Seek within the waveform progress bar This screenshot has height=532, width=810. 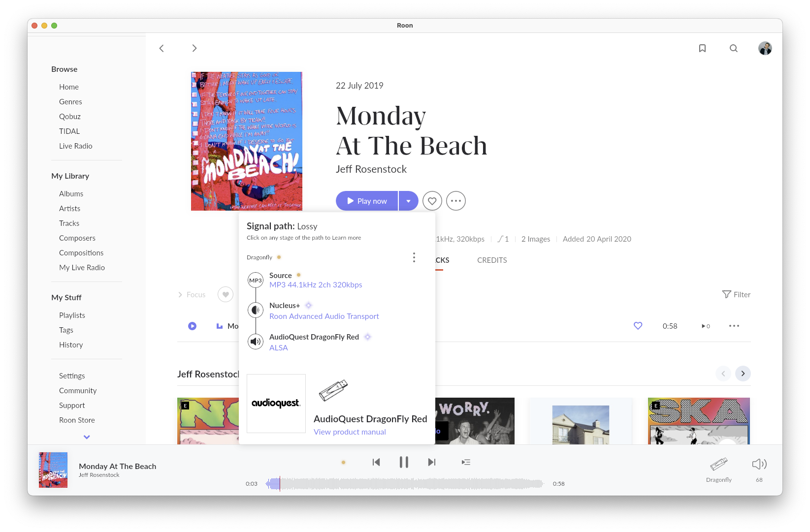click(404, 484)
